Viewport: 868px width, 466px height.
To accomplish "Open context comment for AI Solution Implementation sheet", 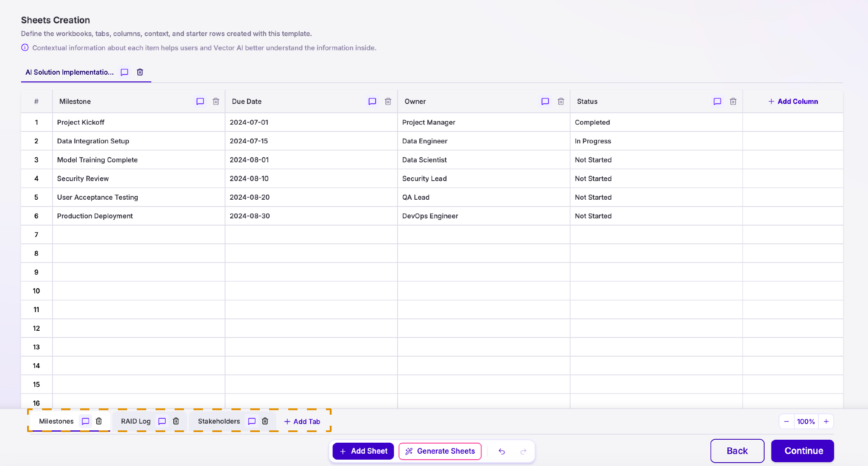I will [124, 72].
